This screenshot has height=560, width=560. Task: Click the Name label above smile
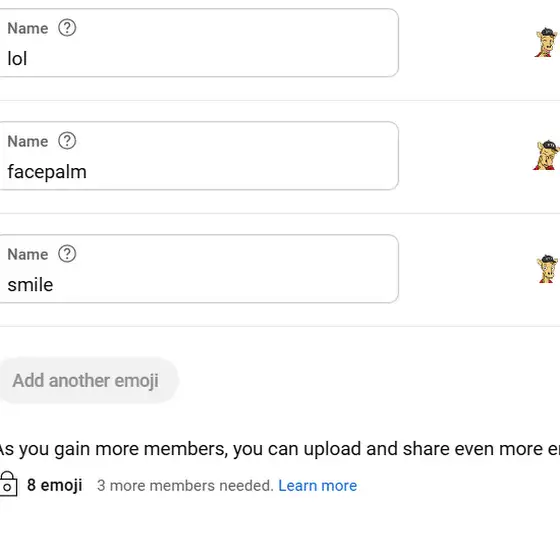[x=28, y=254]
